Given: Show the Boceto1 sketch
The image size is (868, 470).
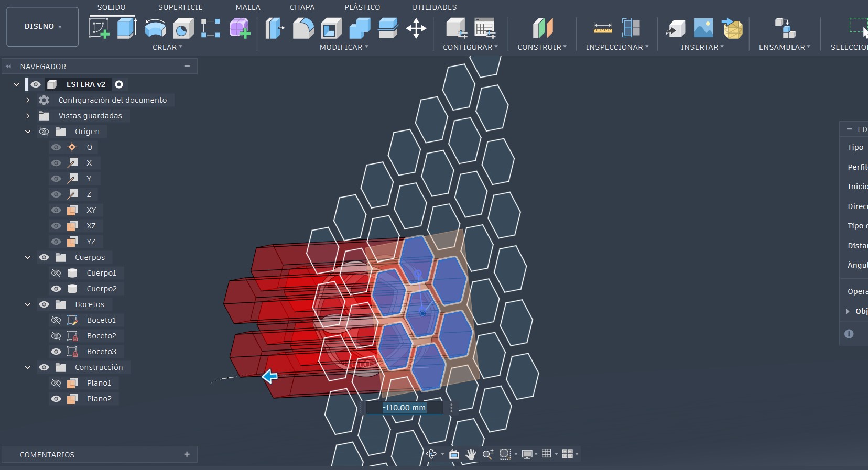Looking at the screenshot, I should [x=56, y=320].
